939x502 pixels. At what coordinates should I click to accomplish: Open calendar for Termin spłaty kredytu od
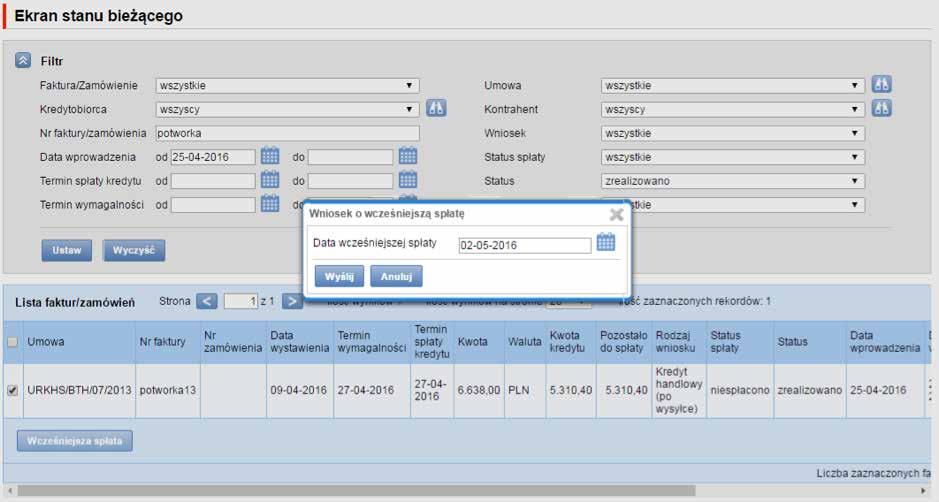[x=270, y=180]
